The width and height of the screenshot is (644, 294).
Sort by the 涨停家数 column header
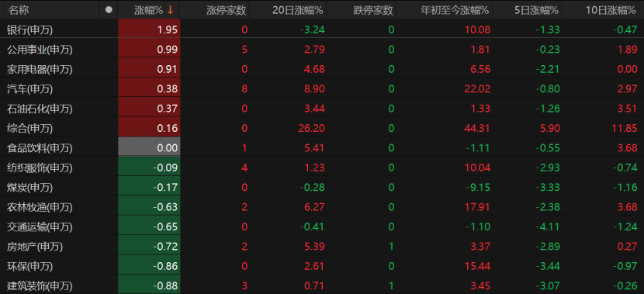pyautogui.click(x=227, y=10)
